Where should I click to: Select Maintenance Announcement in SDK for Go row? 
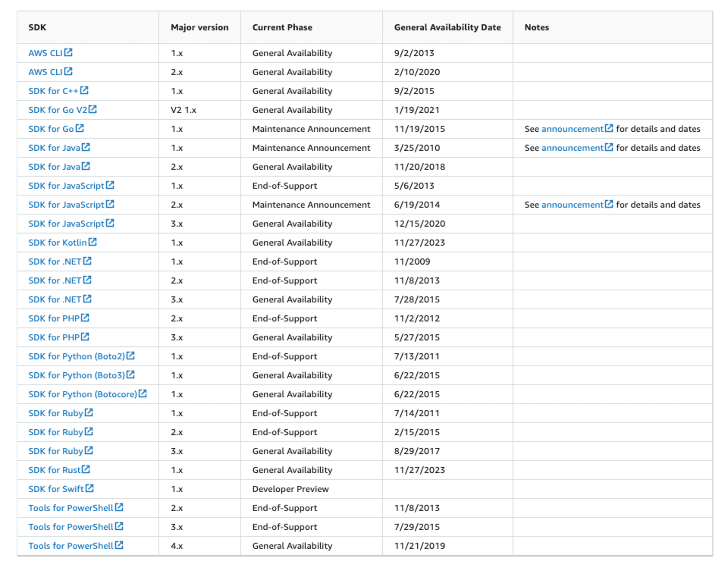311,129
